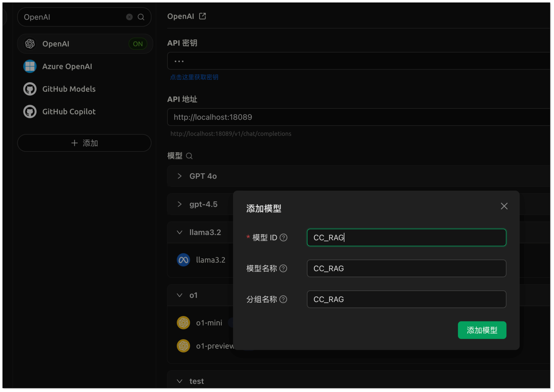Viewport: 554px width, 392px height.
Task: Click the 模型名称 input field
Action: pyautogui.click(x=406, y=268)
